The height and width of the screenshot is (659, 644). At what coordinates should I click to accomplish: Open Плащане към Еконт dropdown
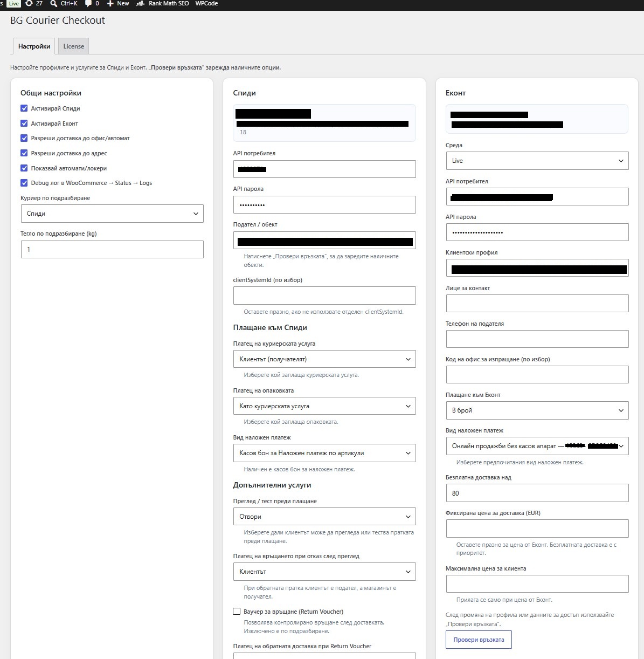(537, 410)
